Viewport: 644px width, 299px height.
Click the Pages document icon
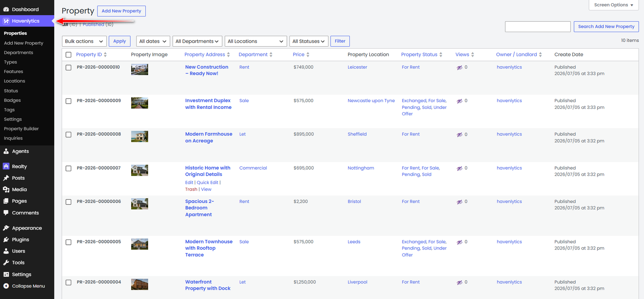[x=6, y=201]
